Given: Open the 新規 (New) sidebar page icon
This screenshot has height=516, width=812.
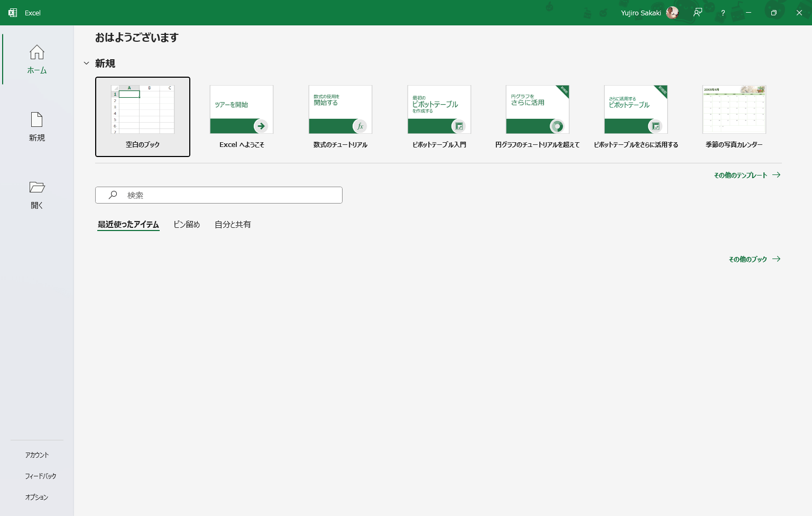Looking at the screenshot, I should 37,119.
